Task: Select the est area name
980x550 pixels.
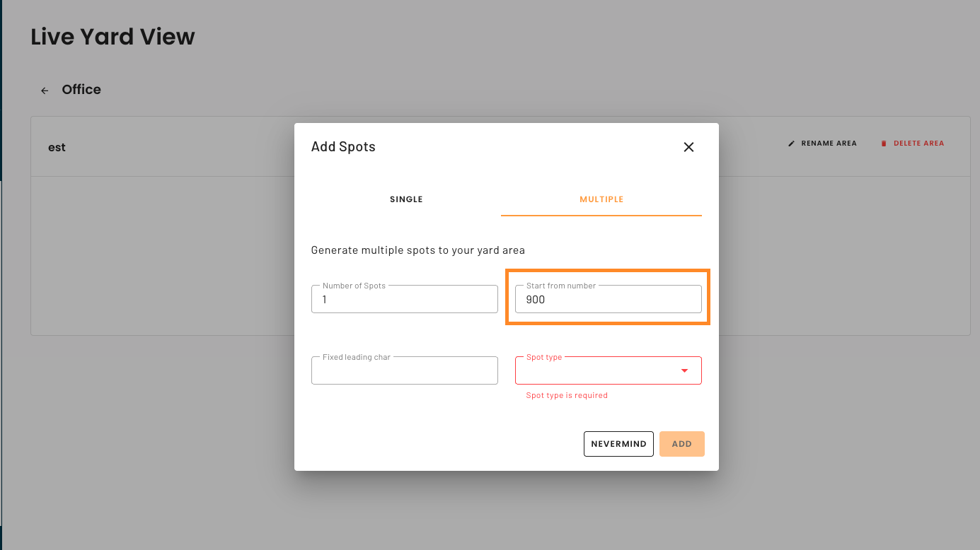Action: [57, 147]
